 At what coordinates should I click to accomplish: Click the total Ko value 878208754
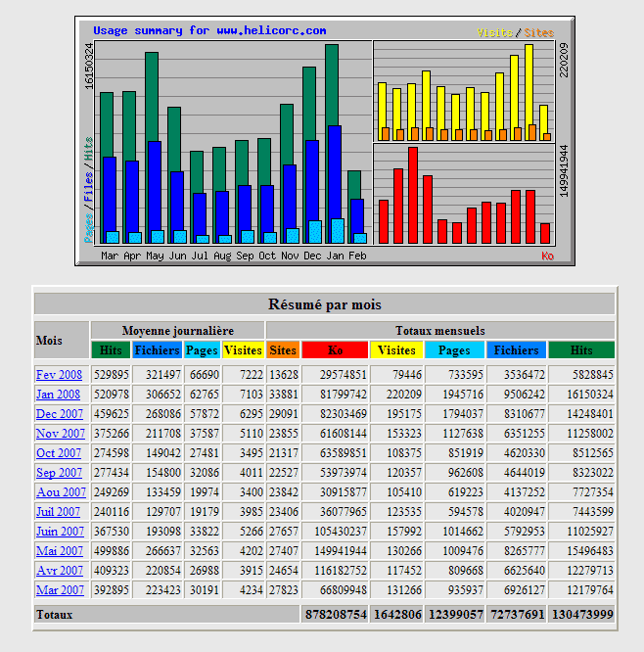[336, 615]
